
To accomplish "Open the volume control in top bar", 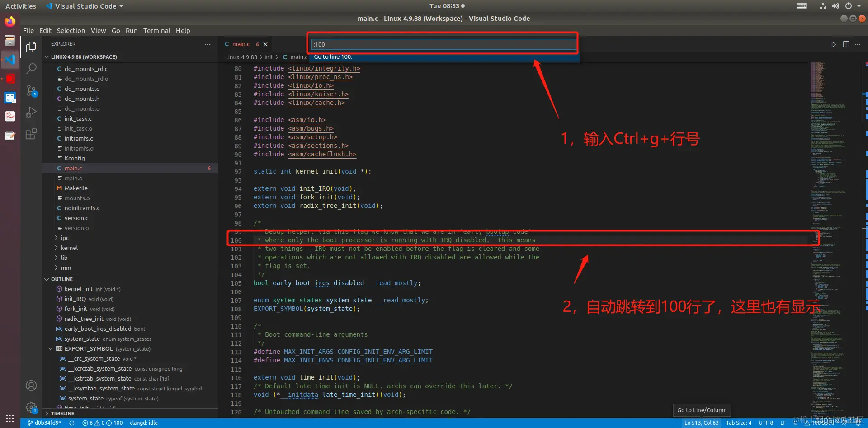I will click(x=835, y=6).
